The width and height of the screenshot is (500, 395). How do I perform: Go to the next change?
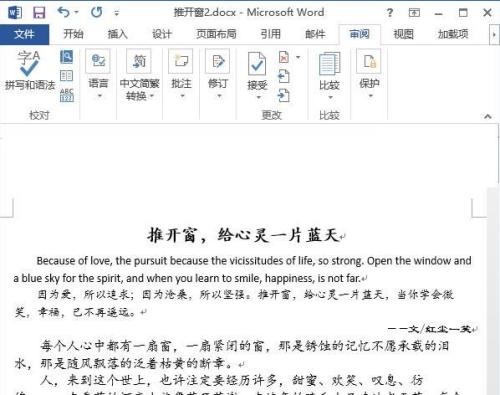click(x=283, y=96)
